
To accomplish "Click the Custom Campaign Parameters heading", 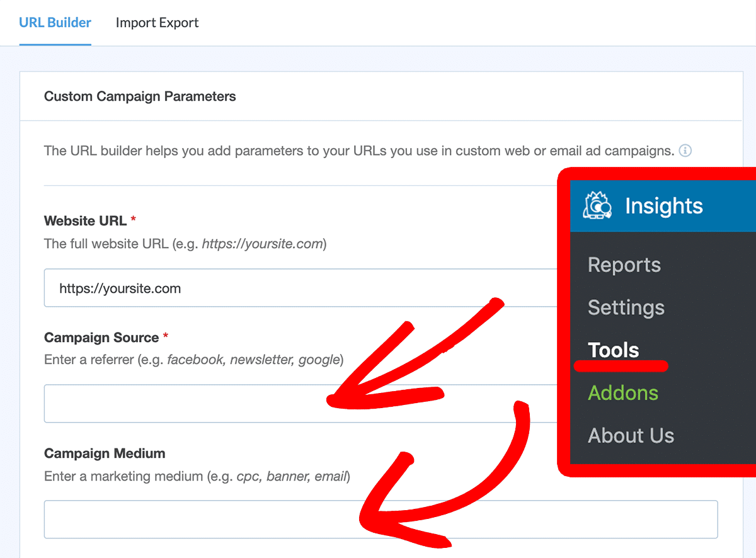I will 139,96.
